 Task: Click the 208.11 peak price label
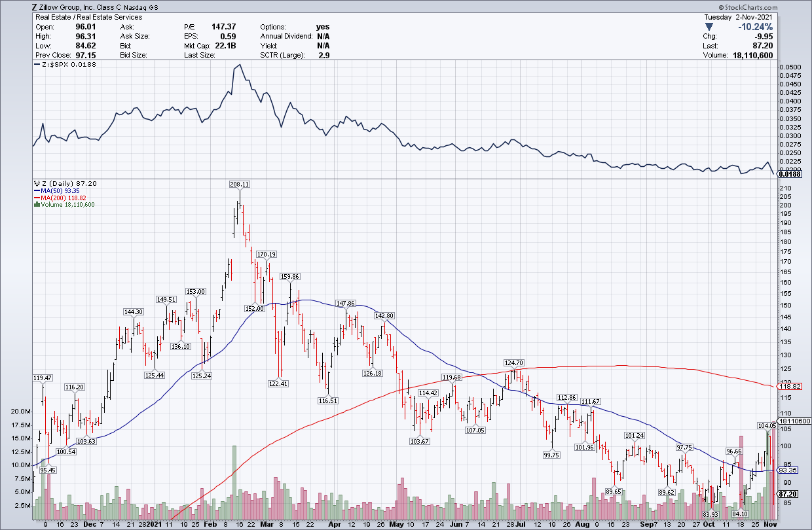coord(240,185)
